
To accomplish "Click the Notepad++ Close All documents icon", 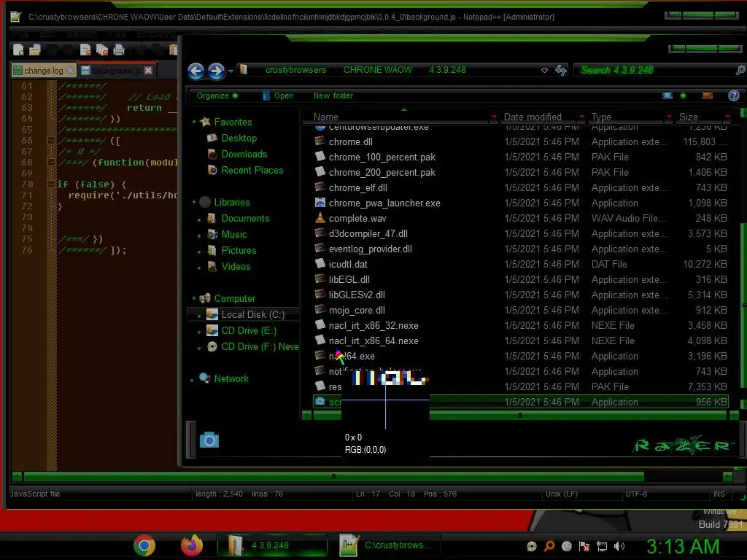I will [102, 50].
